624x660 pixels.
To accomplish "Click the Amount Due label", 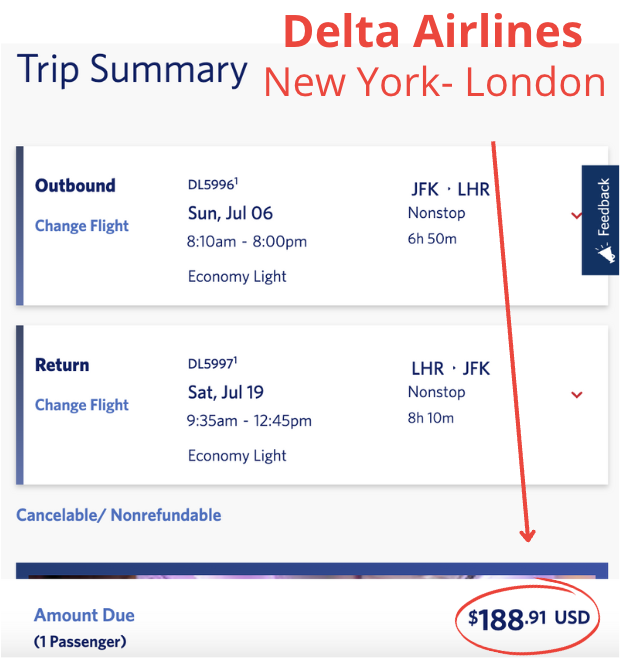I will tap(84, 616).
